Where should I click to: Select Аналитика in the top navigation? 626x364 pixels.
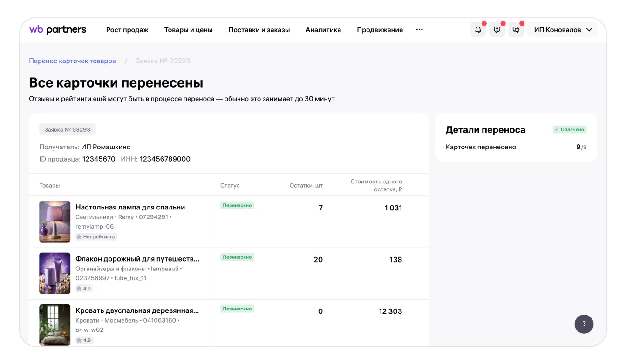(x=323, y=30)
